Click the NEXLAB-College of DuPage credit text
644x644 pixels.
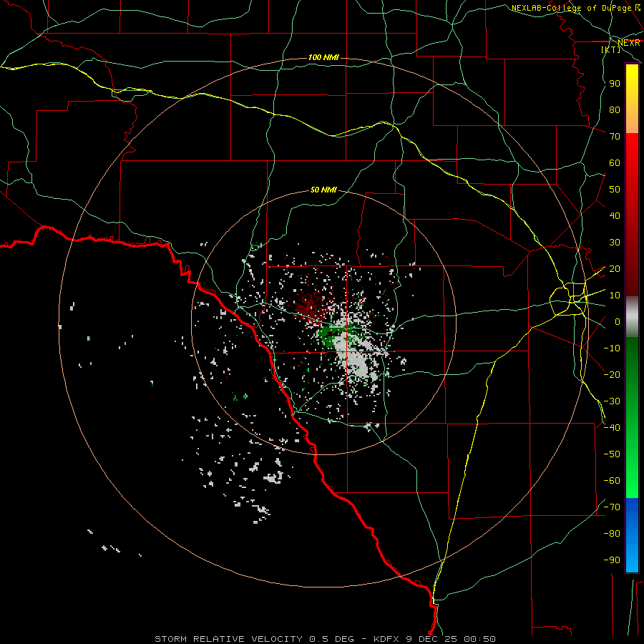pyautogui.click(x=572, y=8)
